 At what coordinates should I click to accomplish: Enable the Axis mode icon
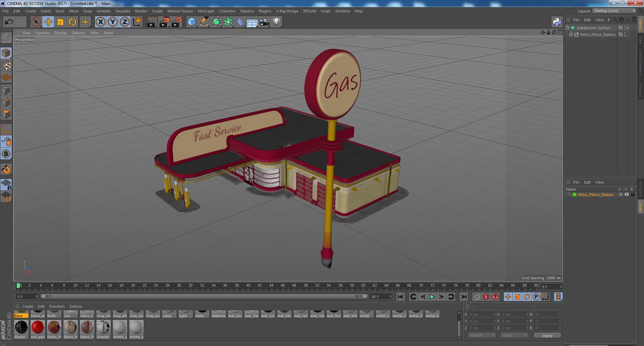pos(6,130)
